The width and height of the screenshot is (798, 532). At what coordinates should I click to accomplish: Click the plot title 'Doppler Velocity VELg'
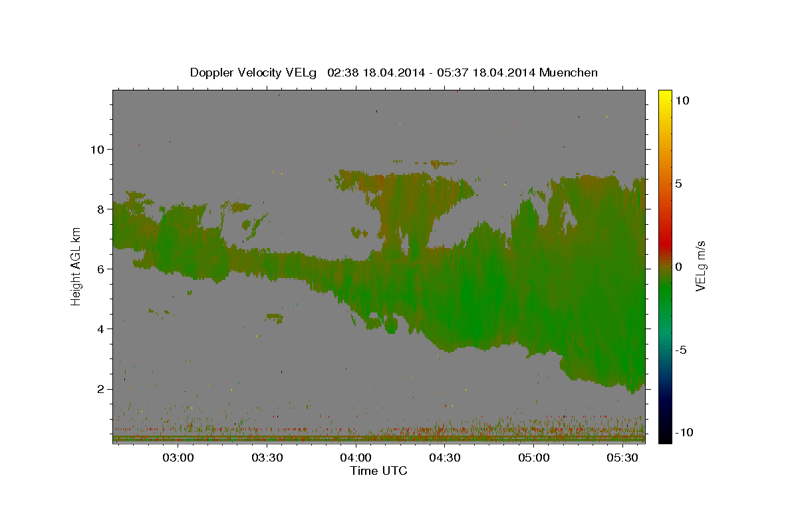[x=254, y=72]
